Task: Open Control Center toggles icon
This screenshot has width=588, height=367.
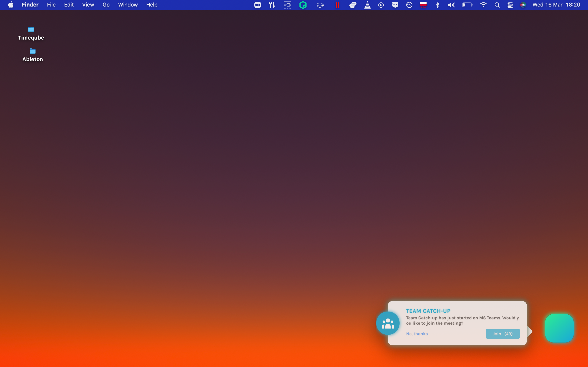Action: (x=510, y=5)
